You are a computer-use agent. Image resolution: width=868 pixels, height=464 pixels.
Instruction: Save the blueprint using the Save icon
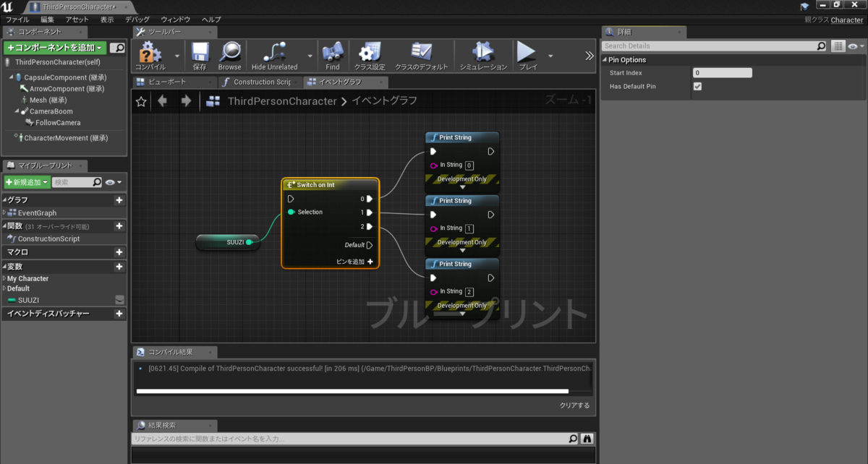[x=200, y=56]
